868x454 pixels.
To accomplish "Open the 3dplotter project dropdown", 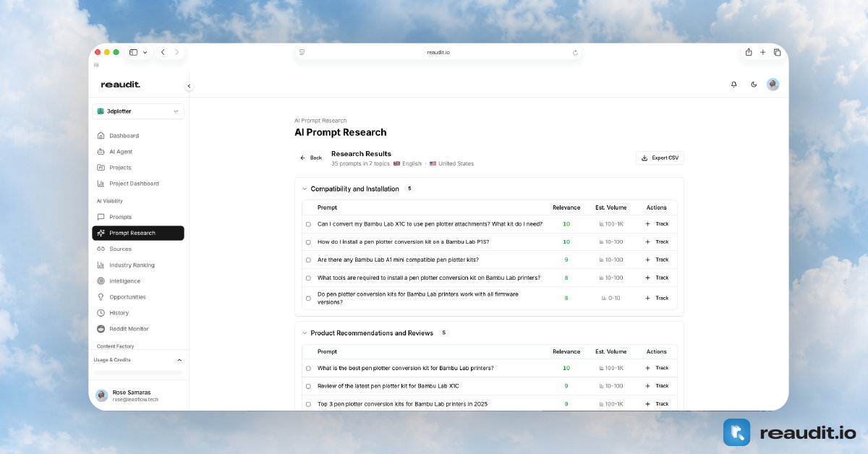I will (138, 111).
